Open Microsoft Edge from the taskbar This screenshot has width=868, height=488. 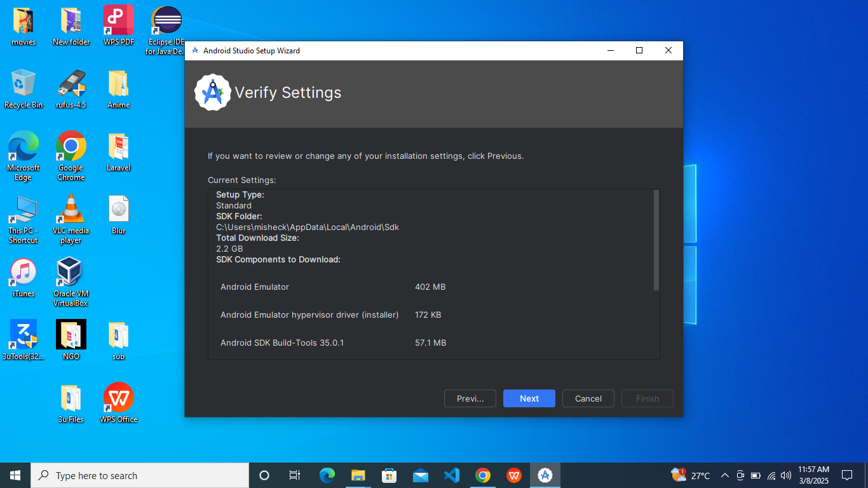(327, 475)
